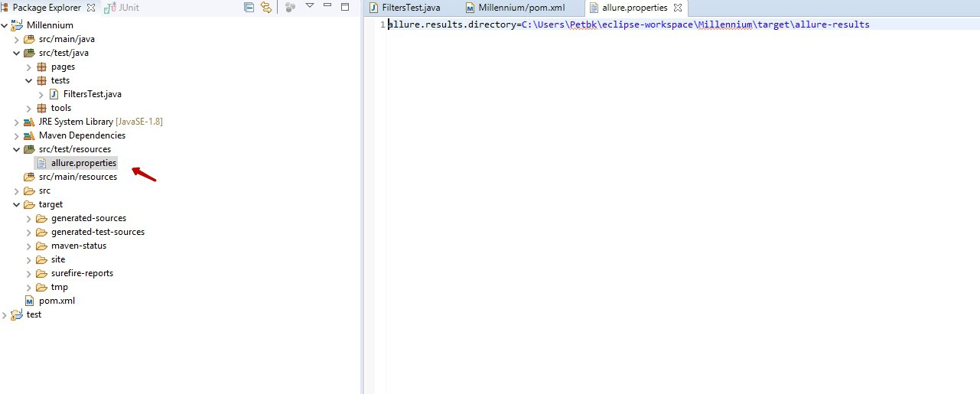
Task: Click the test project folder icon
Action: 17,314
